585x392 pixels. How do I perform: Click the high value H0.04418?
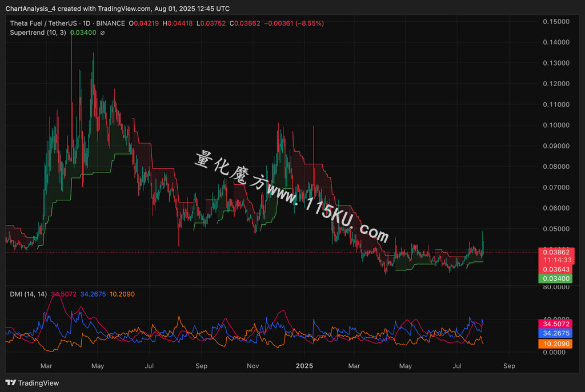click(x=178, y=23)
